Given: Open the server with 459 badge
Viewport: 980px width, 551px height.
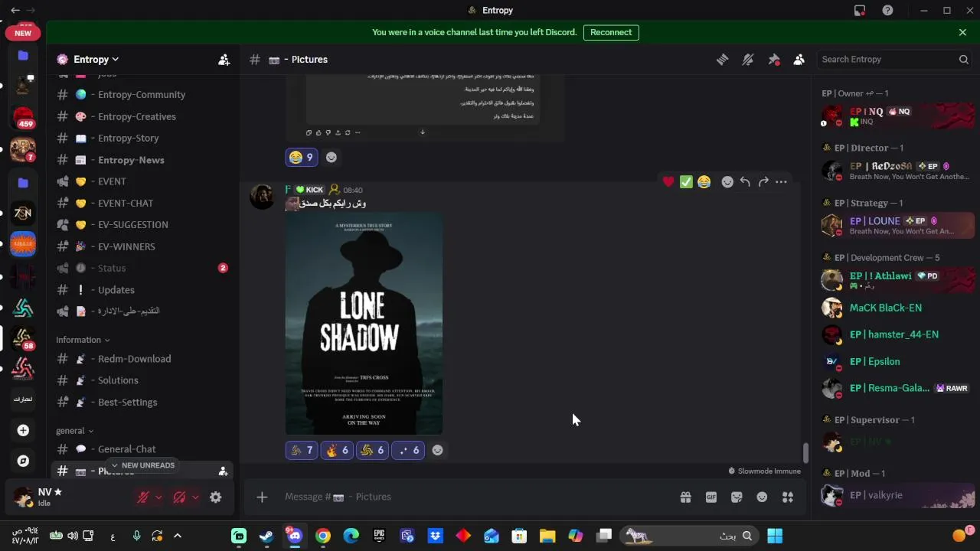Looking at the screenshot, I should (x=23, y=119).
